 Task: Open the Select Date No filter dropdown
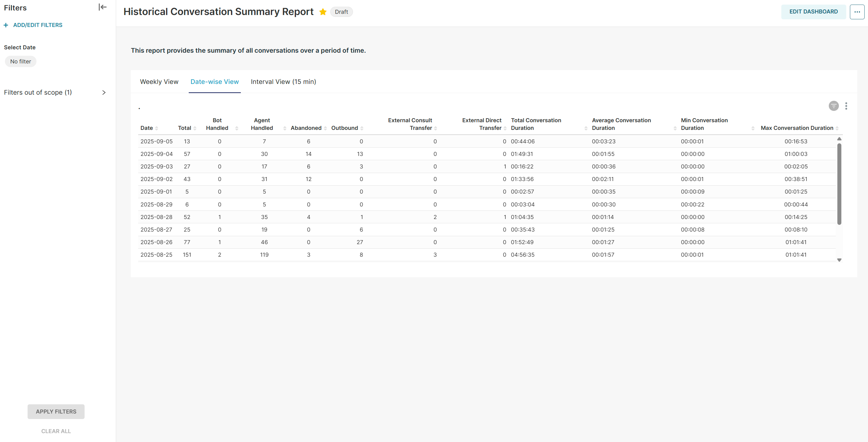click(21, 62)
